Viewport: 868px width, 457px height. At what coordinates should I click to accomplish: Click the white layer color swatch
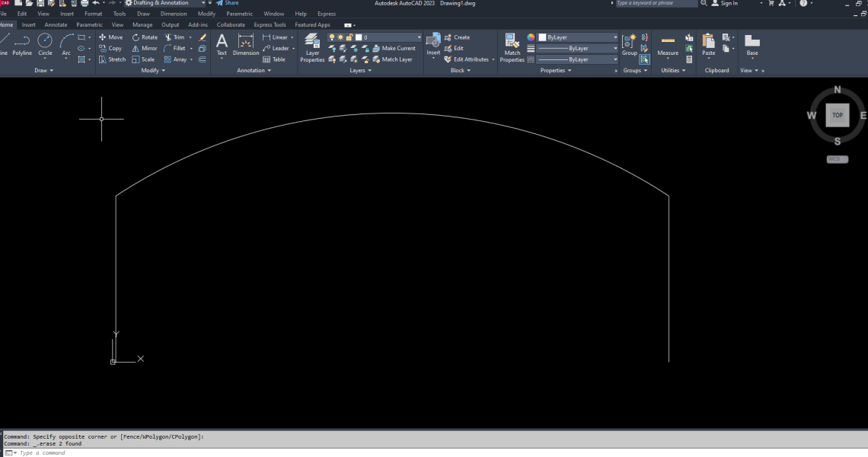(x=358, y=37)
